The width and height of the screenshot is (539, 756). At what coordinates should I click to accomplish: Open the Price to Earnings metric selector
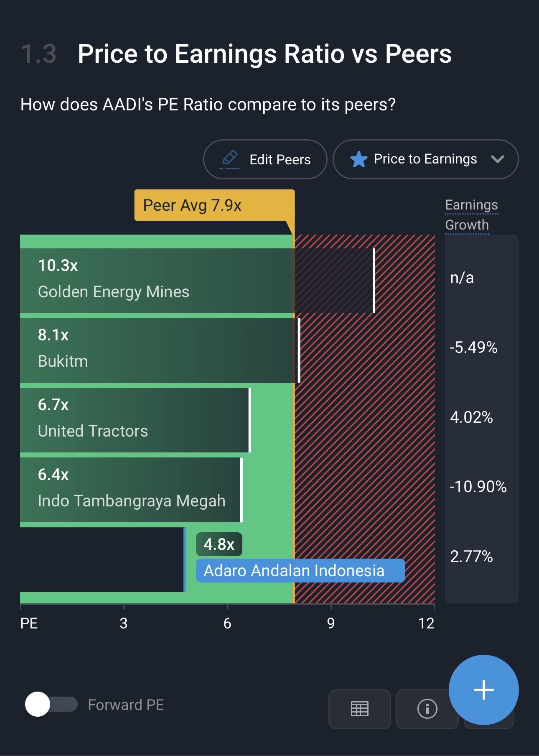pos(425,159)
